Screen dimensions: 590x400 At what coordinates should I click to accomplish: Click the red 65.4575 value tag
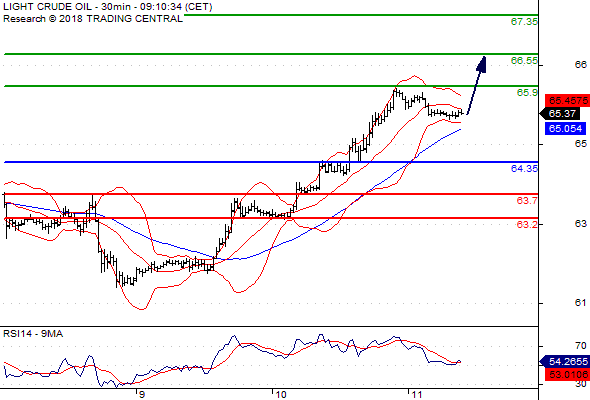[567, 101]
